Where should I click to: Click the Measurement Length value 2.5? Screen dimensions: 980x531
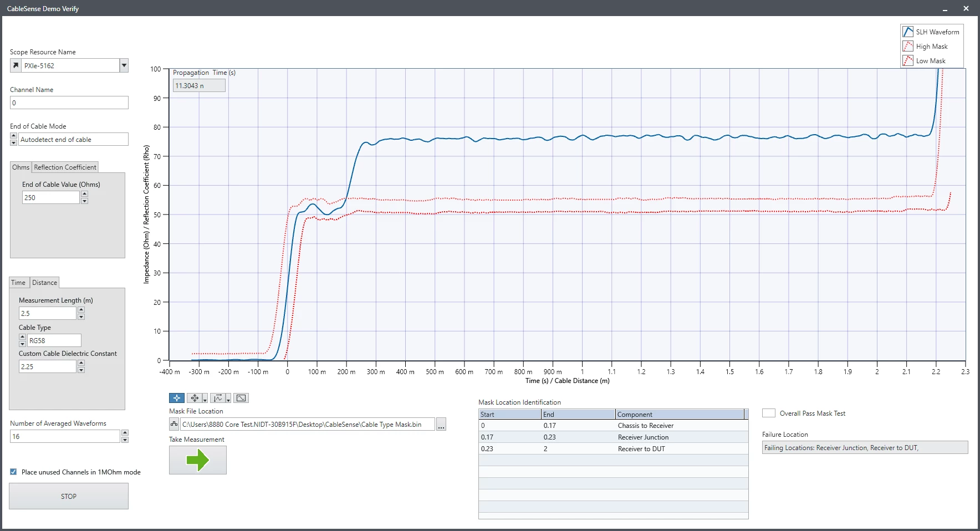47,313
